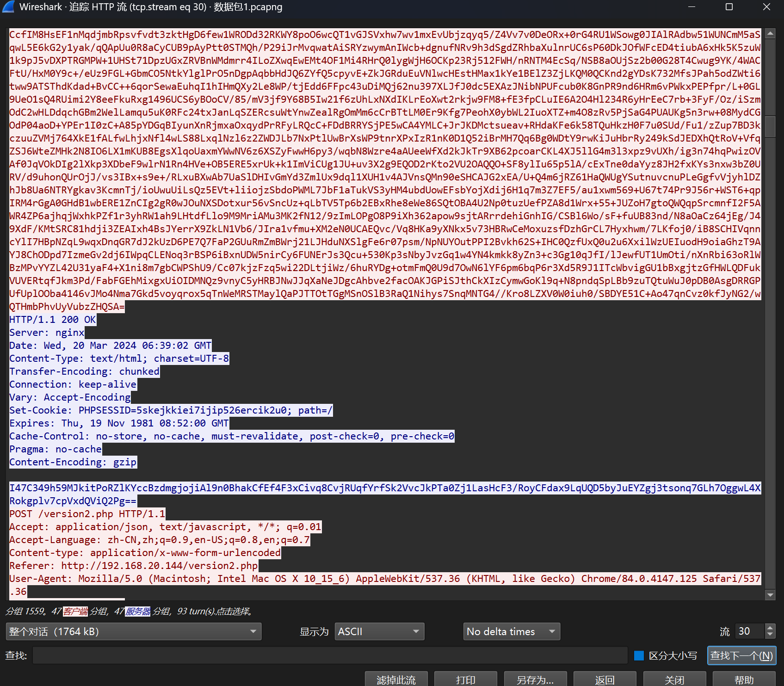The height and width of the screenshot is (686, 784).
Task: Click the User-Agent: Mozilla/5.0 line
Action: tap(385, 579)
